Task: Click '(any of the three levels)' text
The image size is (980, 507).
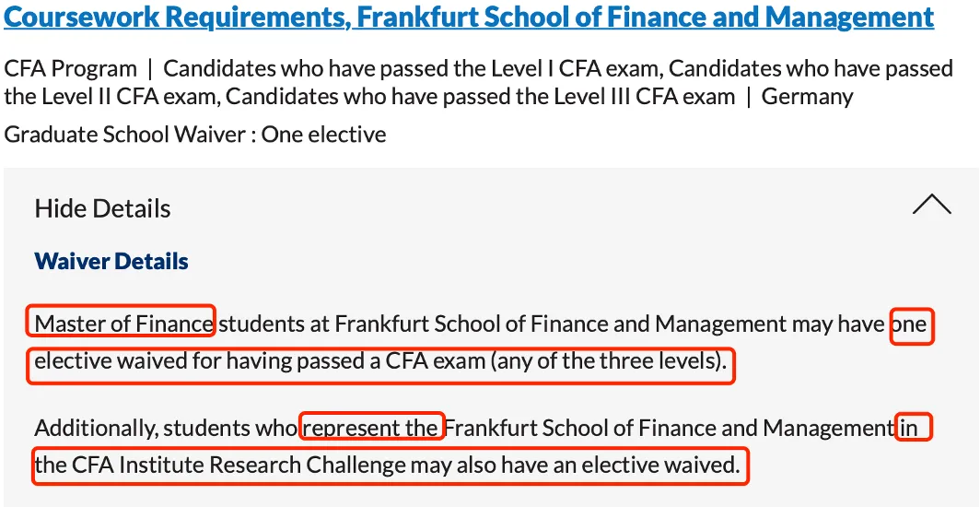Action: click(x=609, y=361)
